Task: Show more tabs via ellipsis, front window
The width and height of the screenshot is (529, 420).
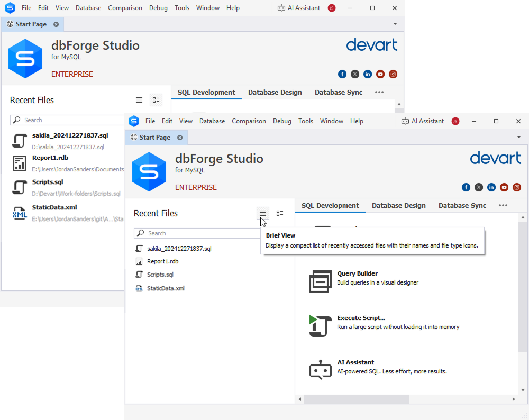Action: 503,205
